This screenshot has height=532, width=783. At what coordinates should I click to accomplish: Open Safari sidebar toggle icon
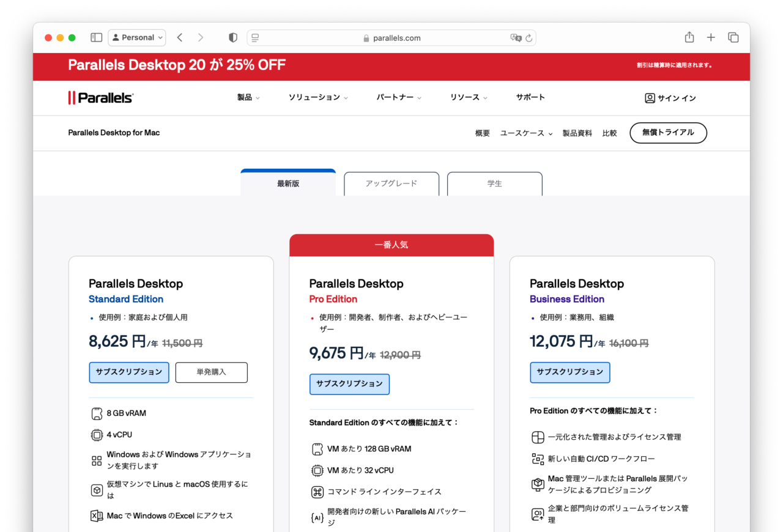[97, 37]
